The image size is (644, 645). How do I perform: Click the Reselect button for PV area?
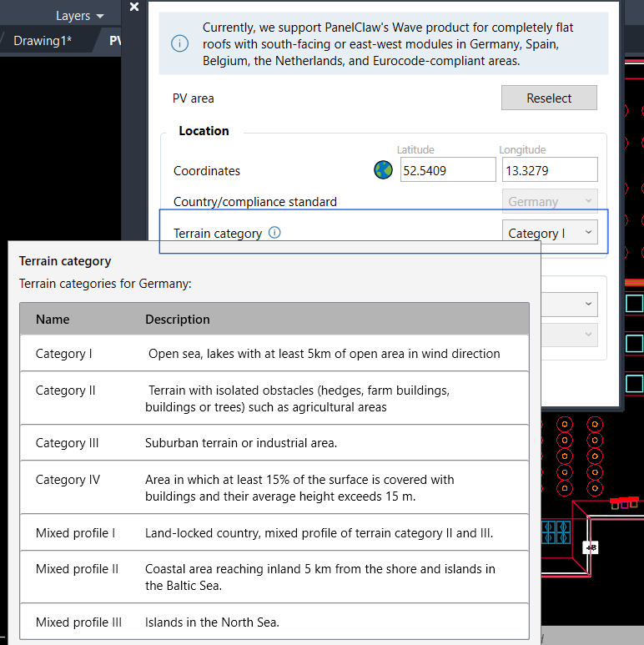coord(549,98)
